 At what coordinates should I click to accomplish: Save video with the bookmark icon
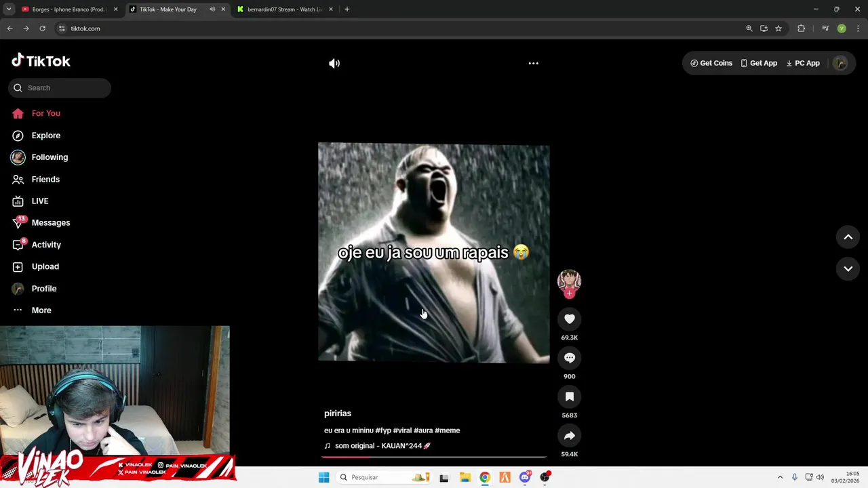coord(570,396)
